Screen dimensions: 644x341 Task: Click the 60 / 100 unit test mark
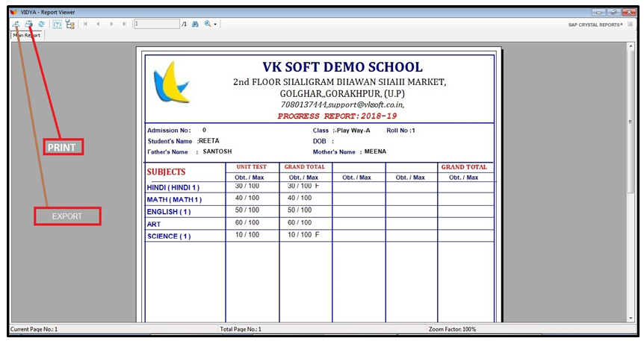[x=247, y=222]
